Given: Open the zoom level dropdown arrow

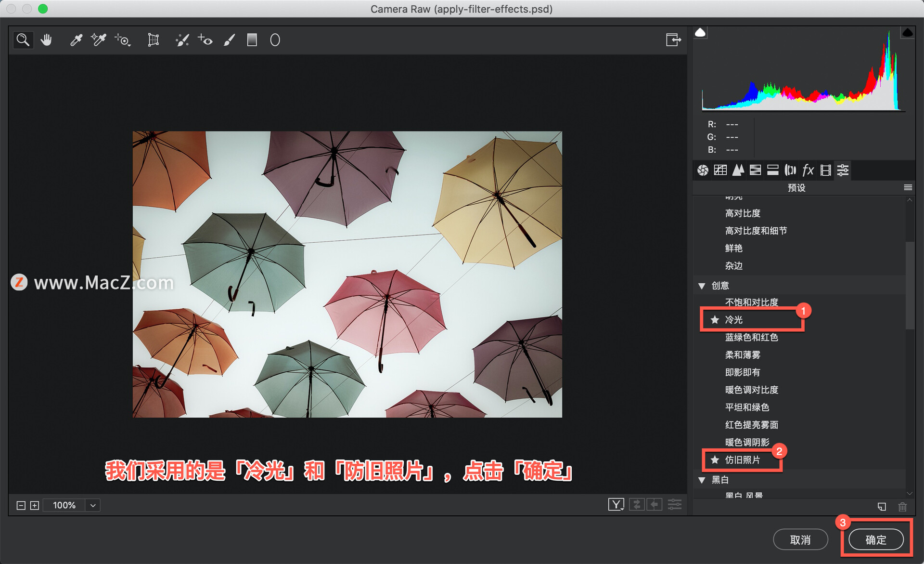Looking at the screenshot, I should coord(93,505).
